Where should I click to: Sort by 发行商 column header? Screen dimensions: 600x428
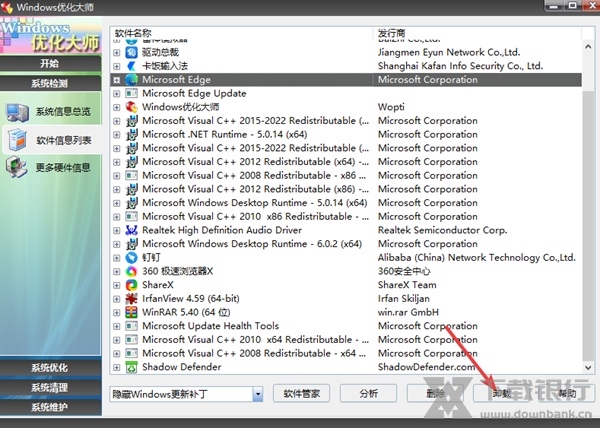(x=477, y=33)
